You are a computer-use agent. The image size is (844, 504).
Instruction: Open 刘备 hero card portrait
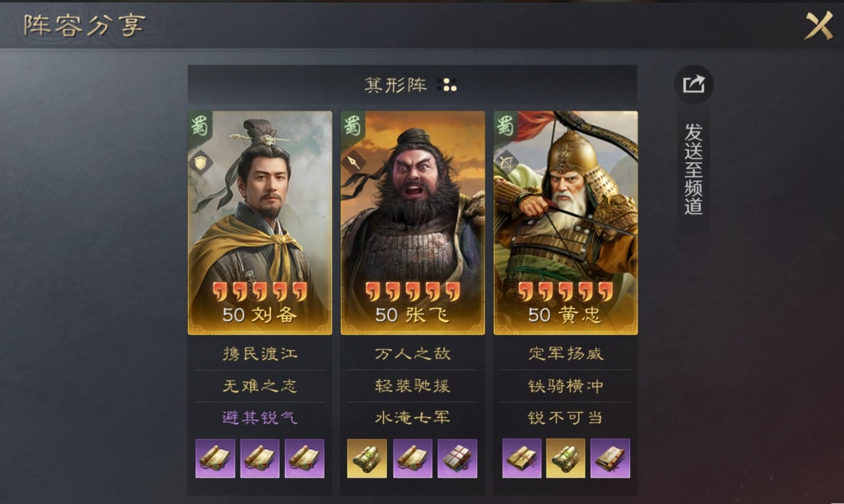click(x=260, y=223)
